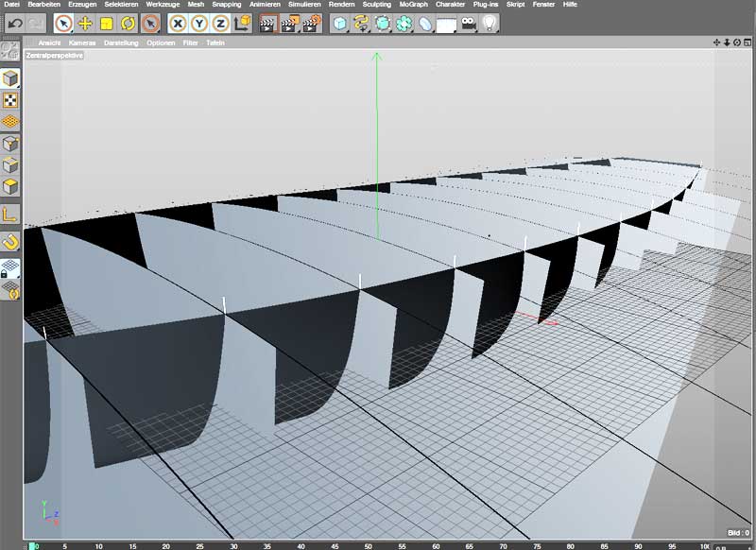Open the Mesh menu
The width and height of the screenshot is (756, 550).
(196, 5)
